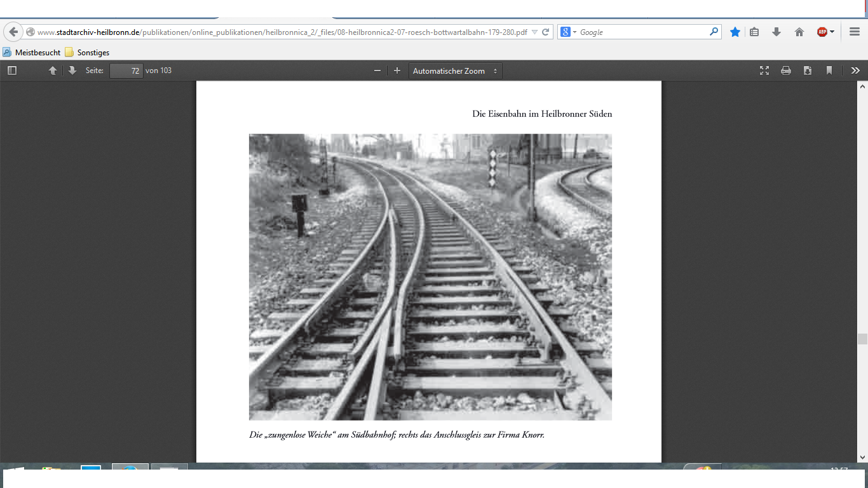
Task: Open the PDF tools double-arrow menu
Action: click(855, 71)
